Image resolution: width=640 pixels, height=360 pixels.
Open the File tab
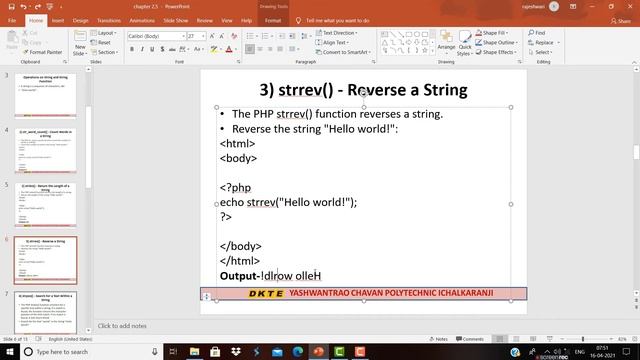tap(12, 20)
